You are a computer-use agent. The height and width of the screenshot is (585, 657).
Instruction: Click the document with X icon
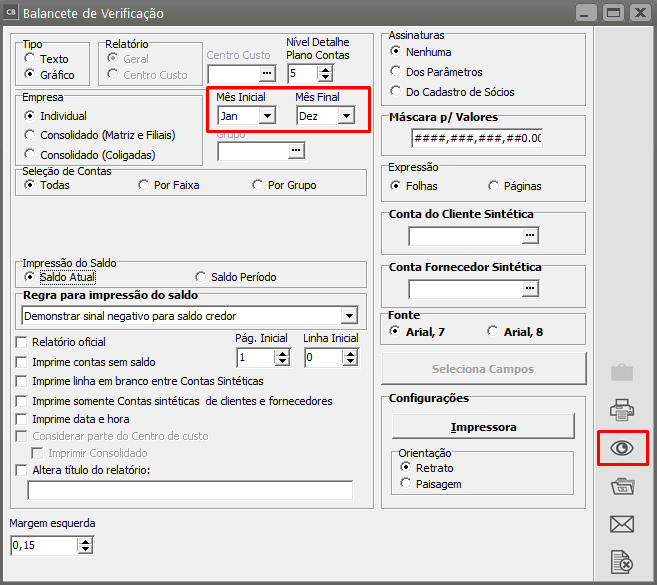(x=622, y=562)
